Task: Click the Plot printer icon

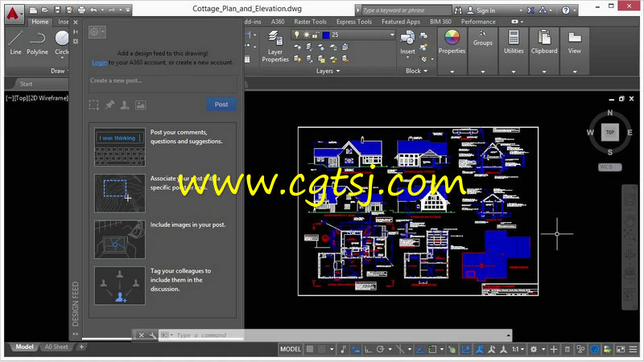Action: [x=81, y=10]
